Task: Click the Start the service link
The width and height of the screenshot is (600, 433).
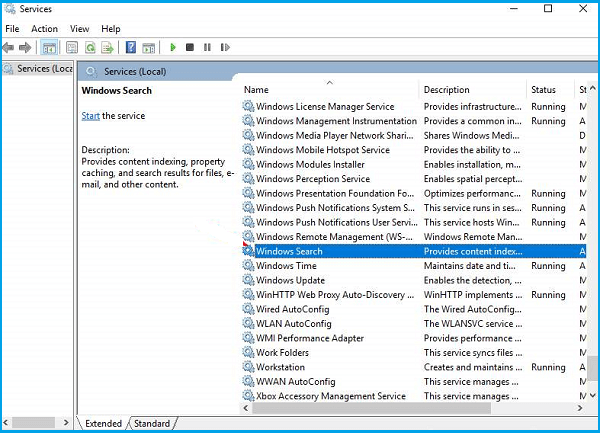Action: pyautogui.click(x=90, y=116)
